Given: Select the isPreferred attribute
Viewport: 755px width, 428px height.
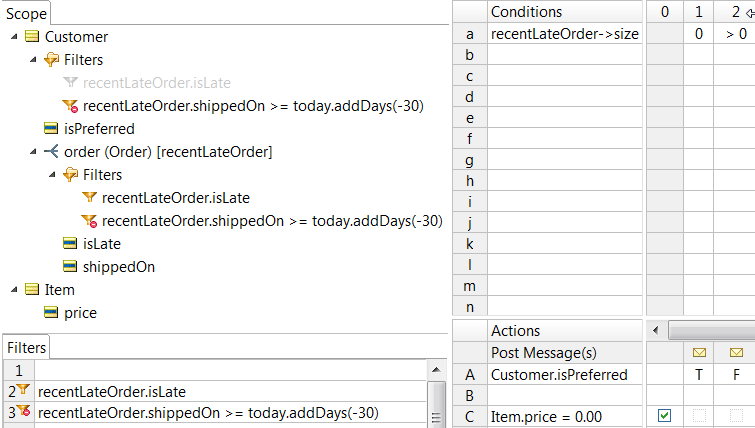Looking at the screenshot, I should tap(99, 129).
